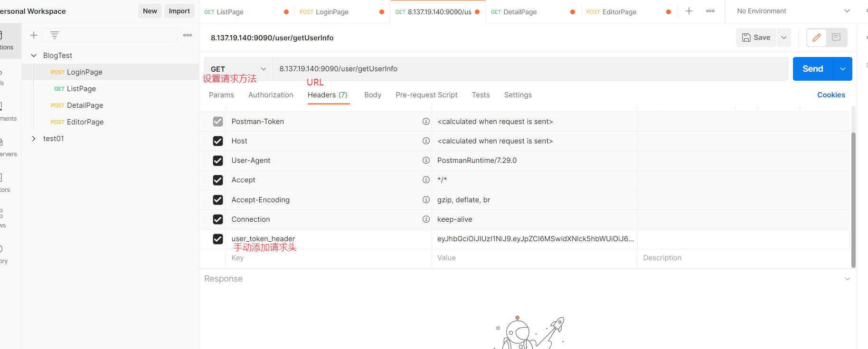Open Save options dropdown arrow
Image resolution: width=868 pixels, height=349 pixels.
pyautogui.click(x=784, y=38)
